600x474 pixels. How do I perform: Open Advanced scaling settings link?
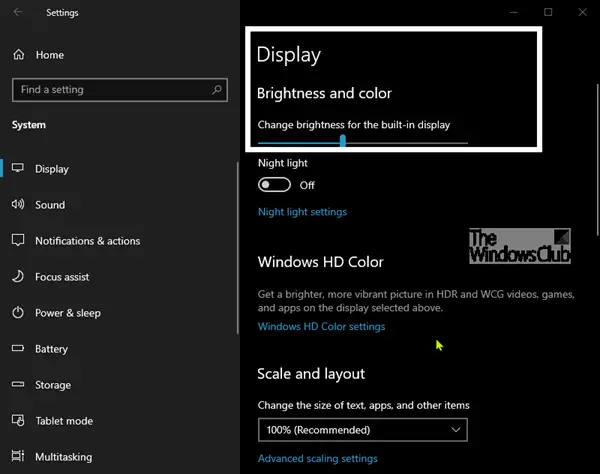tap(317, 459)
